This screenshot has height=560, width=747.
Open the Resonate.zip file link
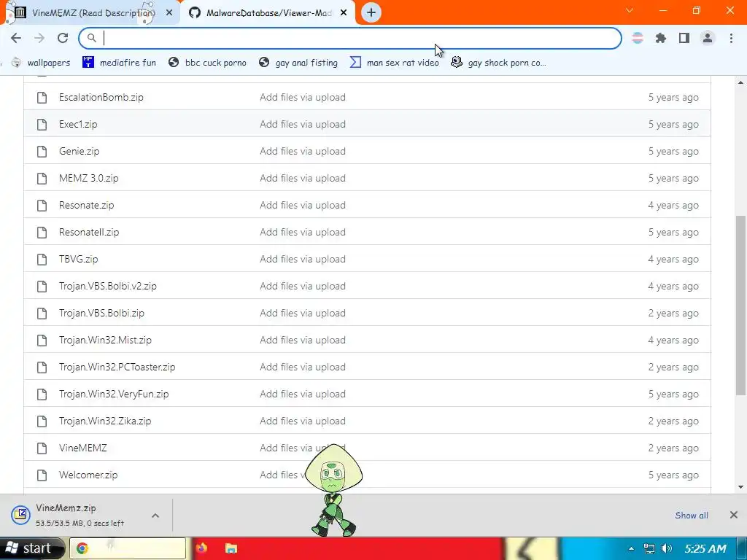click(x=86, y=205)
